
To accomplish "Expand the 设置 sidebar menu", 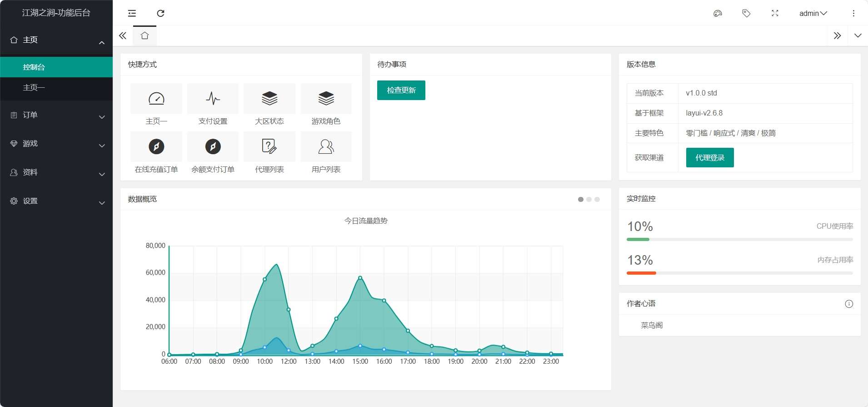I will [56, 201].
